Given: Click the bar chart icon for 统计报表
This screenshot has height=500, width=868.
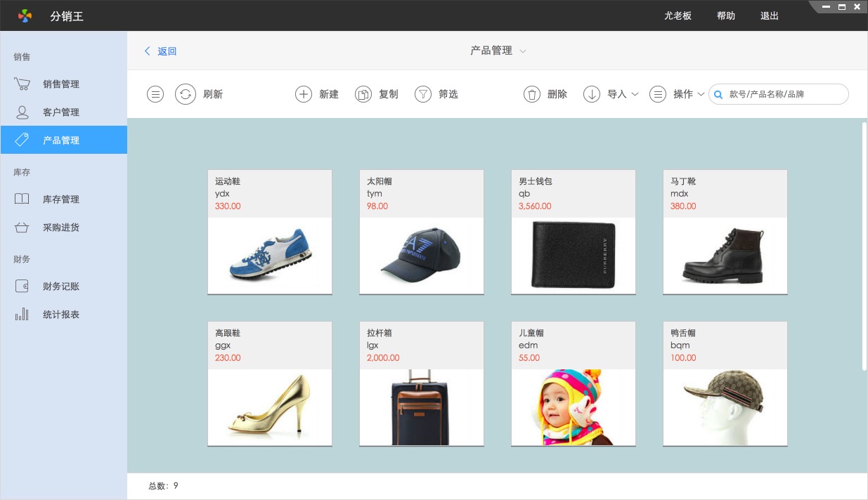Looking at the screenshot, I should click(22, 315).
